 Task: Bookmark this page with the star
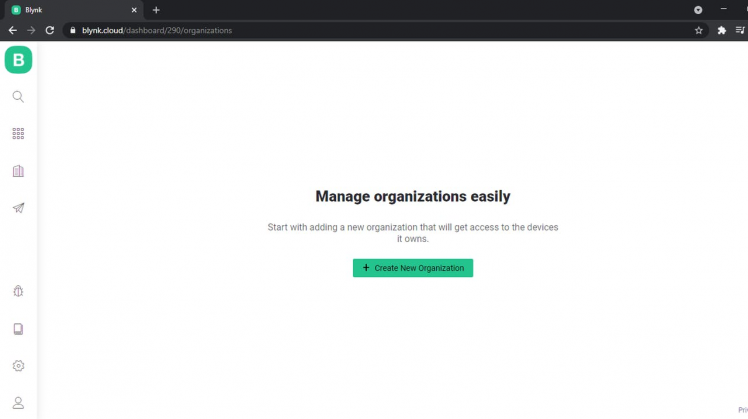click(698, 31)
